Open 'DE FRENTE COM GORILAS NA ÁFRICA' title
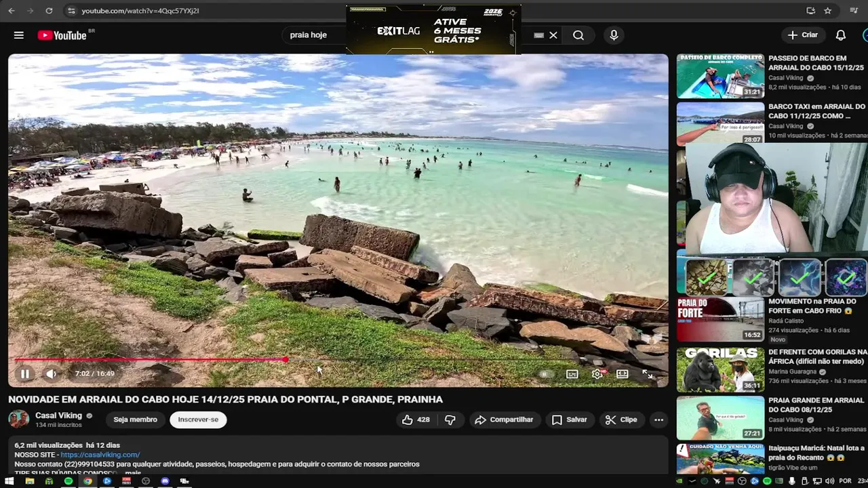This screenshot has width=868, height=488. [x=818, y=357]
